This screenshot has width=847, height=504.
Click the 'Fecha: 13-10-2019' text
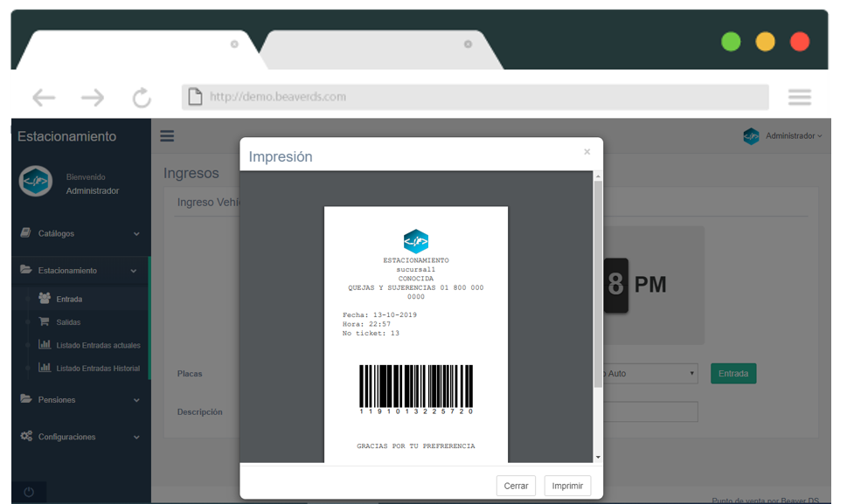click(x=379, y=315)
